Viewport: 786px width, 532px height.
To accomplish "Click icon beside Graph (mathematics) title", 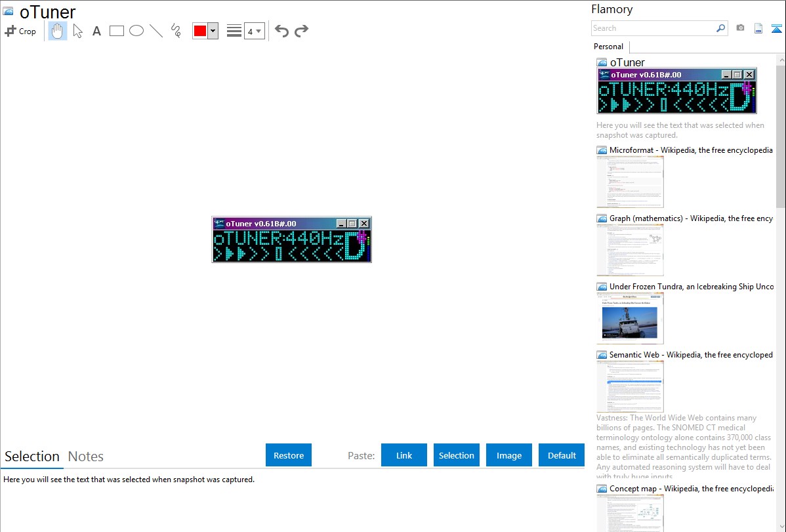I will (602, 218).
